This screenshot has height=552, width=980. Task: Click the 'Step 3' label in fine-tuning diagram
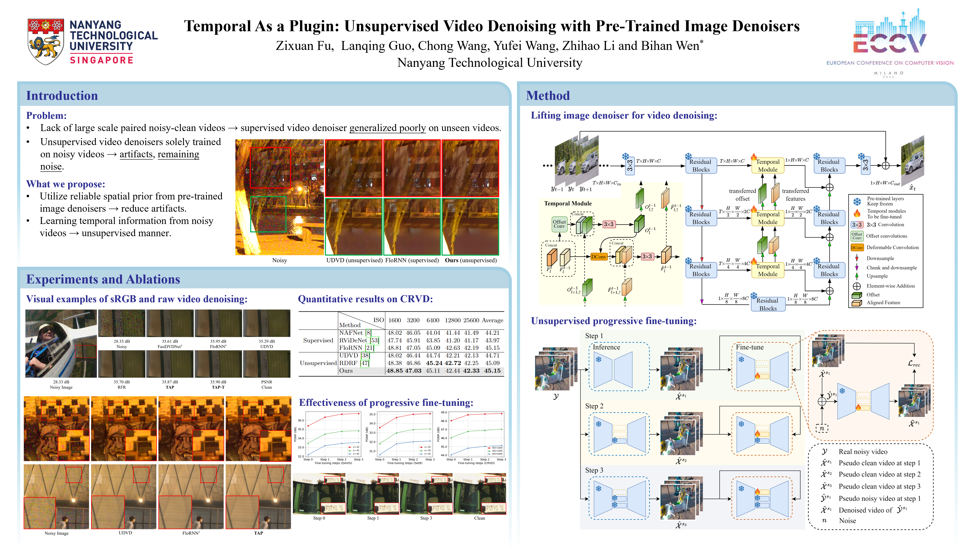pyautogui.click(x=594, y=470)
